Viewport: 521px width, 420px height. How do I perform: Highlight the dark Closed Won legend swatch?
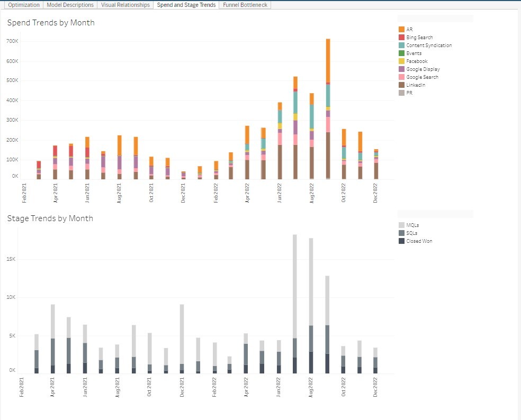[401, 241]
